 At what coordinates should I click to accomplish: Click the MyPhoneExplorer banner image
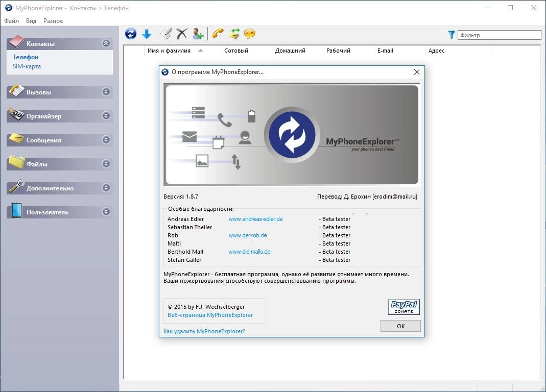(x=292, y=135)
